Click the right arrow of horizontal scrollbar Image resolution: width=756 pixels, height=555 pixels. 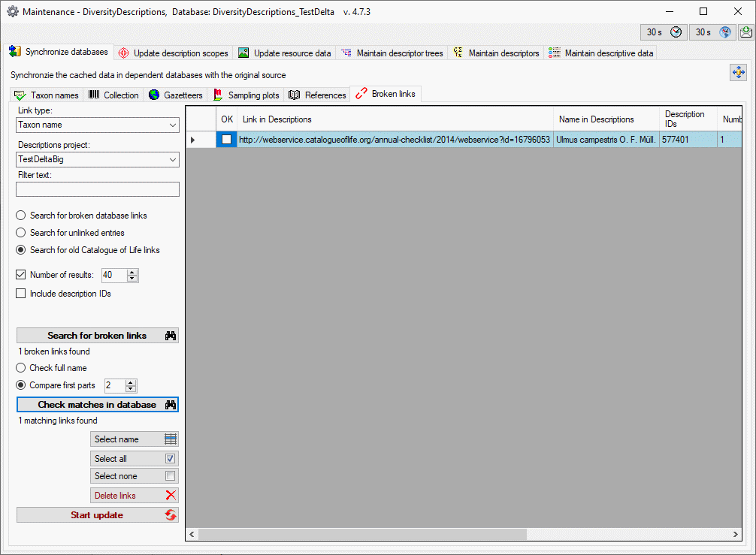735,534
